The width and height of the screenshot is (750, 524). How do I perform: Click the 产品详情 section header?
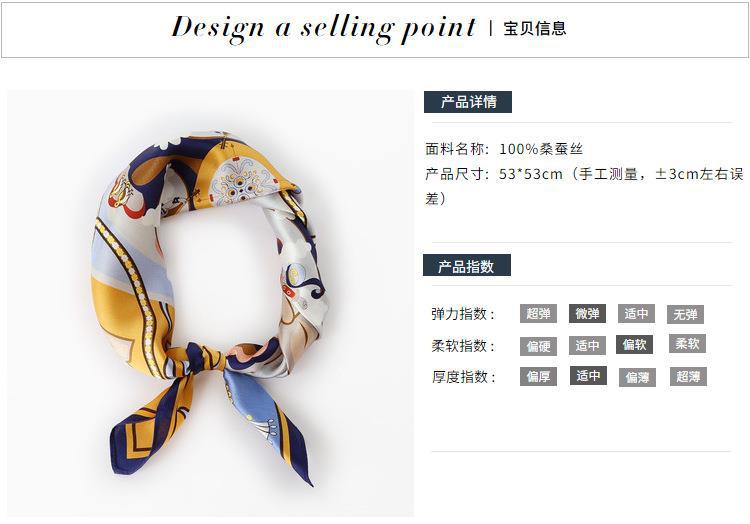coord(468,102)
